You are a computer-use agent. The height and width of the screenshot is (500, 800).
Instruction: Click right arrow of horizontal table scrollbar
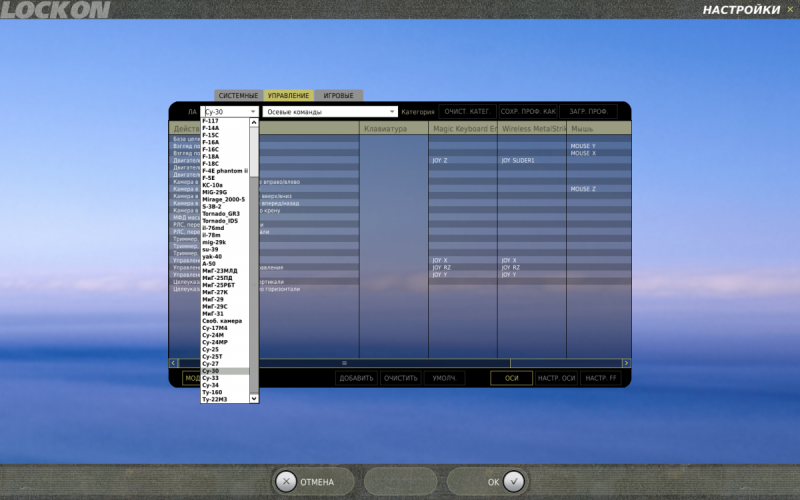[x=626, y=363]
